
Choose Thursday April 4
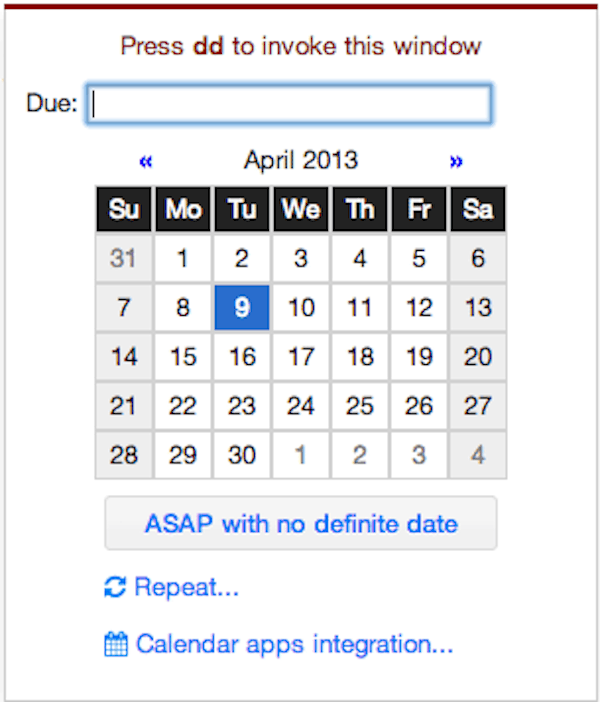tap(360, 259)
